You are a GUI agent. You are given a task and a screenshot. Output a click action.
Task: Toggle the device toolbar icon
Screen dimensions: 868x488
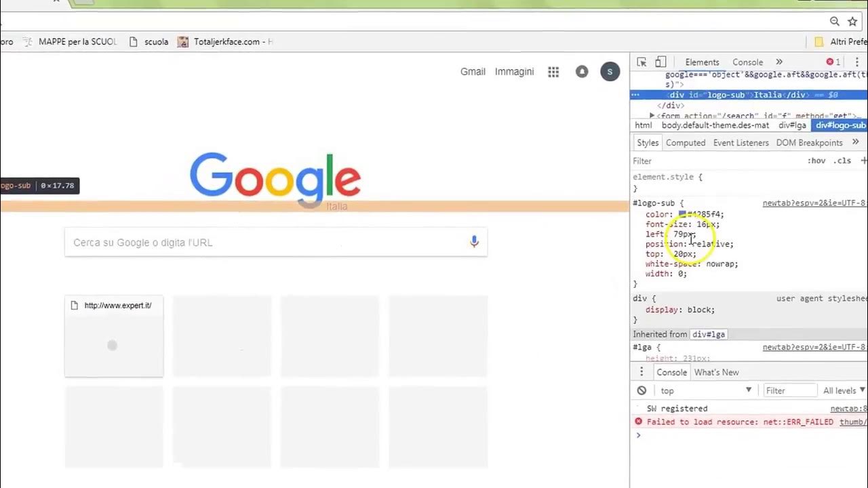click(660, 62)
